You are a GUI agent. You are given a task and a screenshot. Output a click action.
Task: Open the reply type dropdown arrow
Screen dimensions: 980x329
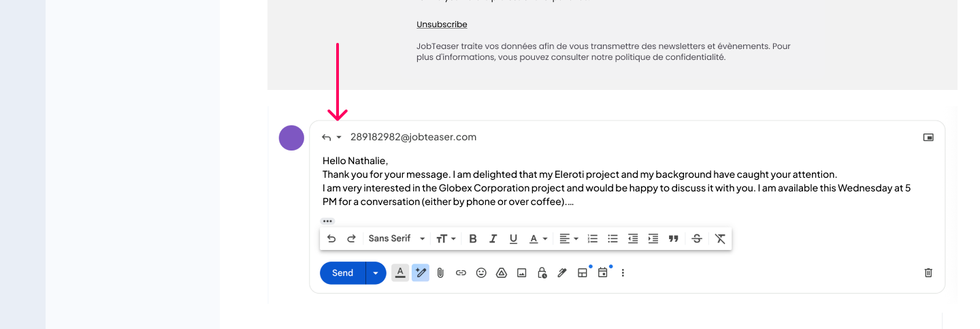339,138
